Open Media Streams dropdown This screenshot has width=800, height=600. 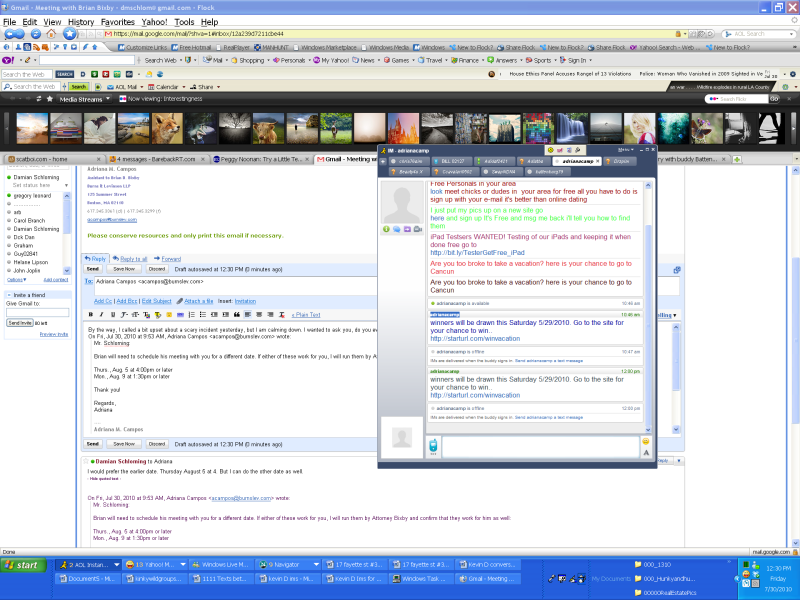click(84, 99)
